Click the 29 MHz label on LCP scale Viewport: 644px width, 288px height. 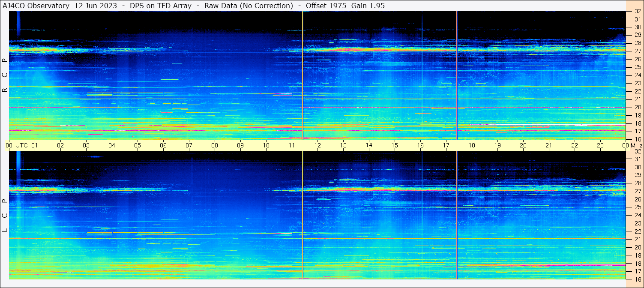637,175
